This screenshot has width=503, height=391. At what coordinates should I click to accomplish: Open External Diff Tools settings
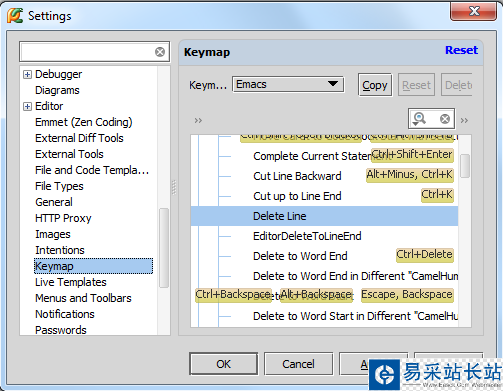pyautogui.click(x=79, y=138)
